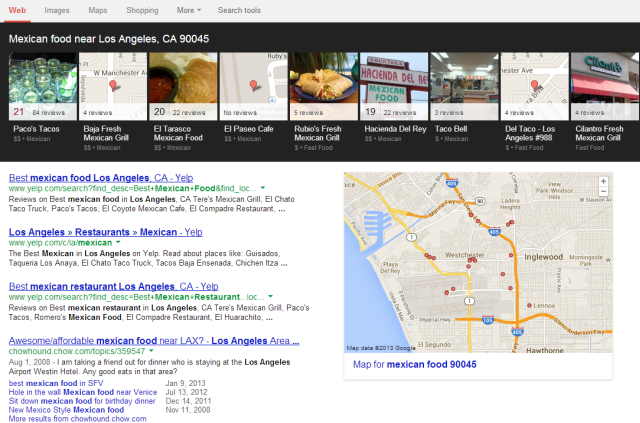
Task: Open the Los Angeles » Restaurants » Mexican Yelp link
Action: click(106, 232)
